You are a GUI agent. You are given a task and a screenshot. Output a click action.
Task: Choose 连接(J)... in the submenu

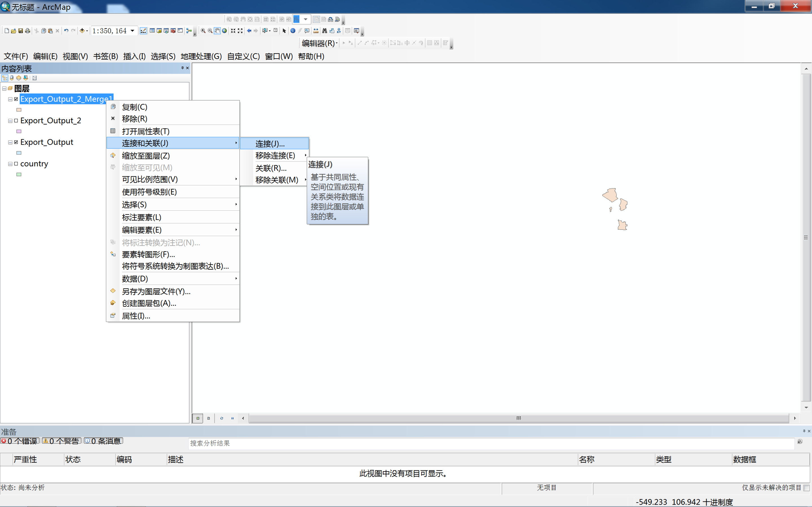tap(270, 144)
